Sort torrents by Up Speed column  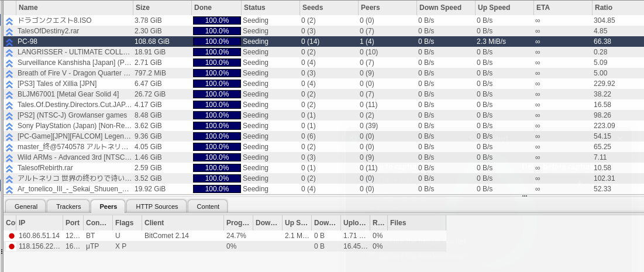(504, 8)
